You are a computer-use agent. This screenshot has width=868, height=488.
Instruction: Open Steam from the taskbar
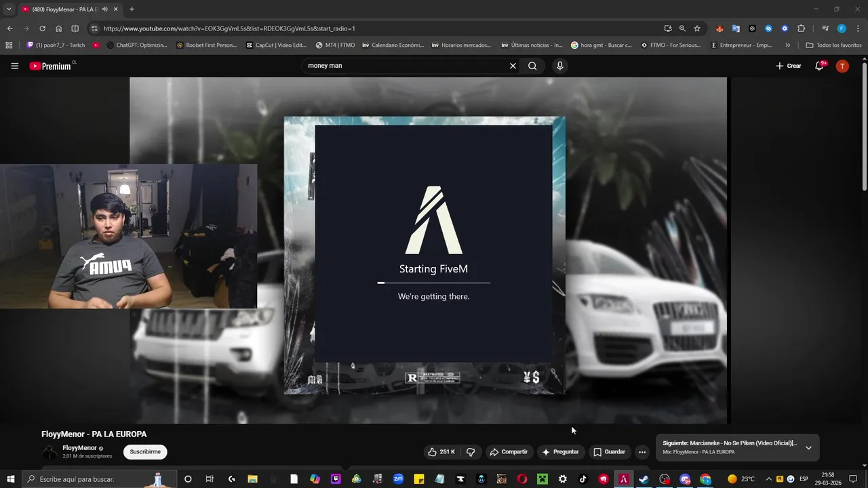click(x=644, y=479)
